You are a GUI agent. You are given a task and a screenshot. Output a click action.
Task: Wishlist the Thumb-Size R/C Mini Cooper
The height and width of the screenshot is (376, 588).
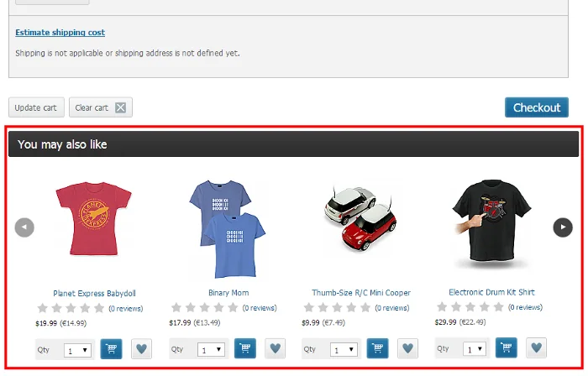click(407, 348)
